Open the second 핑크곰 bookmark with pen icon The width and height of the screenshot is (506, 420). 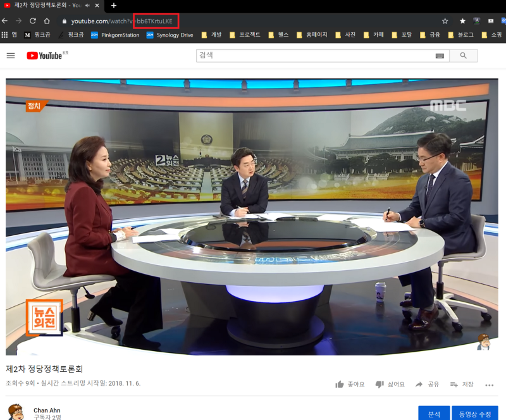[71, 35]
